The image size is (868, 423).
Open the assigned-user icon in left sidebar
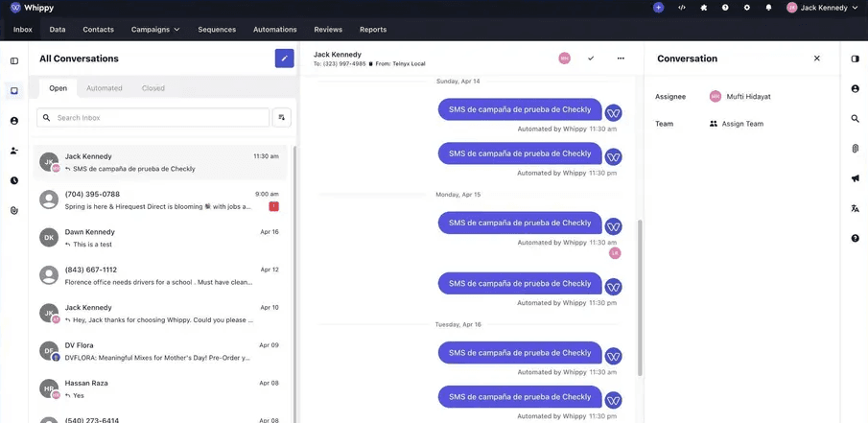[14, 151]
